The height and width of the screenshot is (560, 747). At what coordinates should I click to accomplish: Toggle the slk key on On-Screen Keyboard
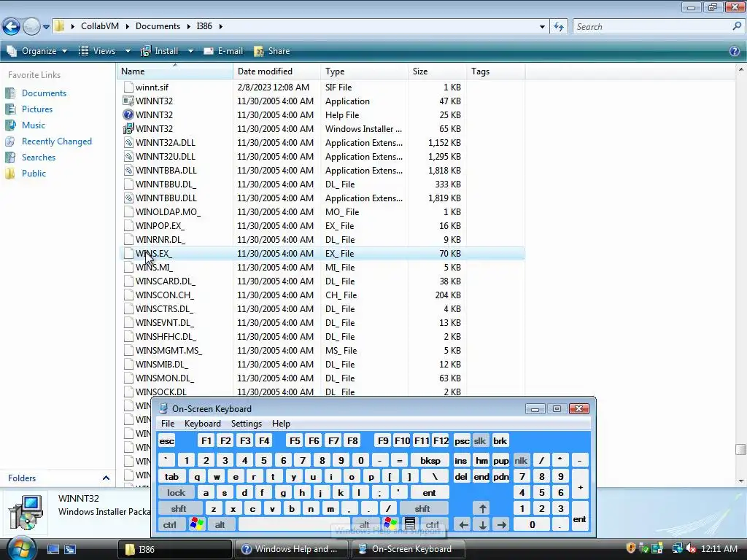point(480,441)
